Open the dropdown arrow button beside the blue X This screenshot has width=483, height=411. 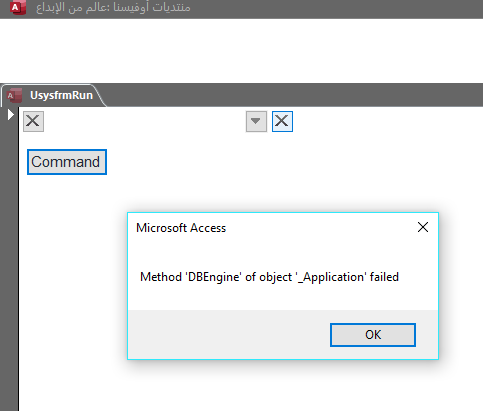[x=256, y=121]
